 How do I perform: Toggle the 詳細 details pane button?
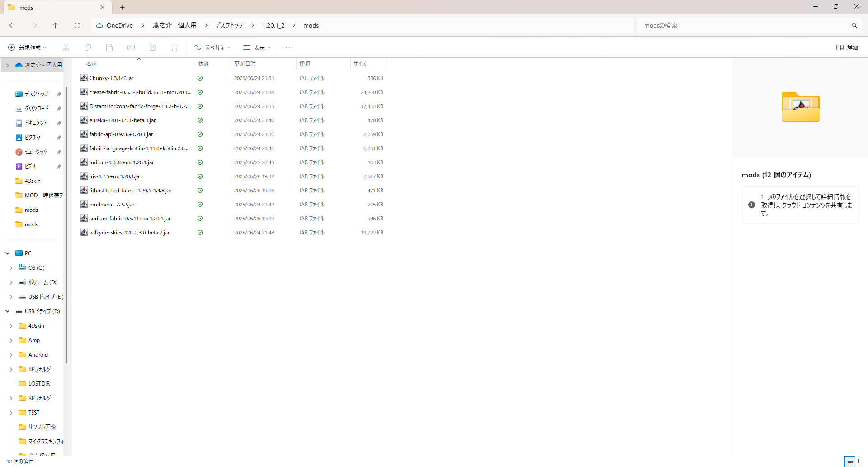pyautogui.click(x=847, y=48)
